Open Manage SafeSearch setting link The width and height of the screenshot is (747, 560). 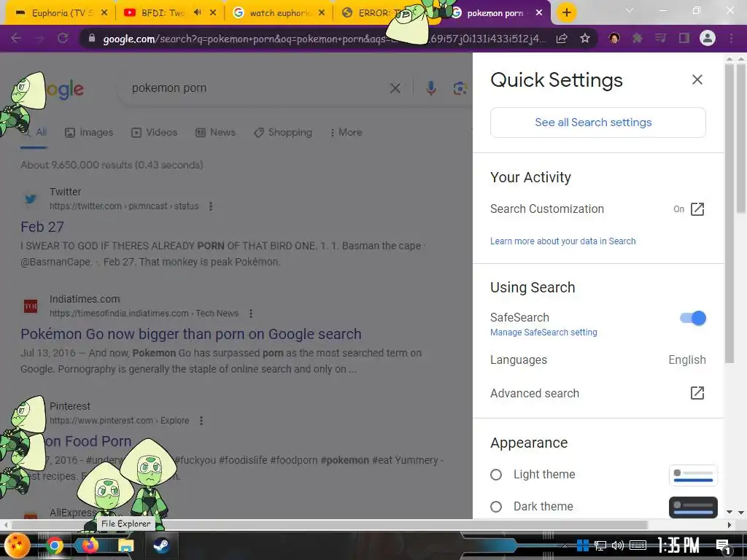point(543,332)
